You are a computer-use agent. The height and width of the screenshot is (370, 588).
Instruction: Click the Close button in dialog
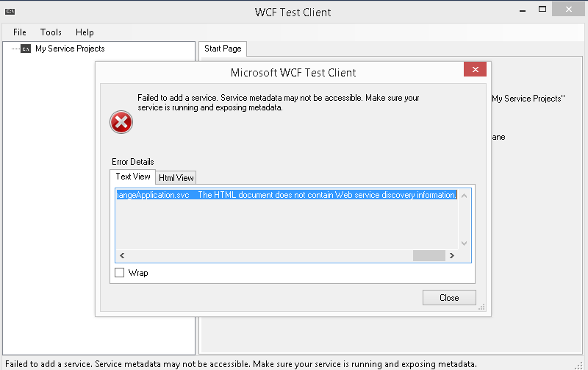449,298
